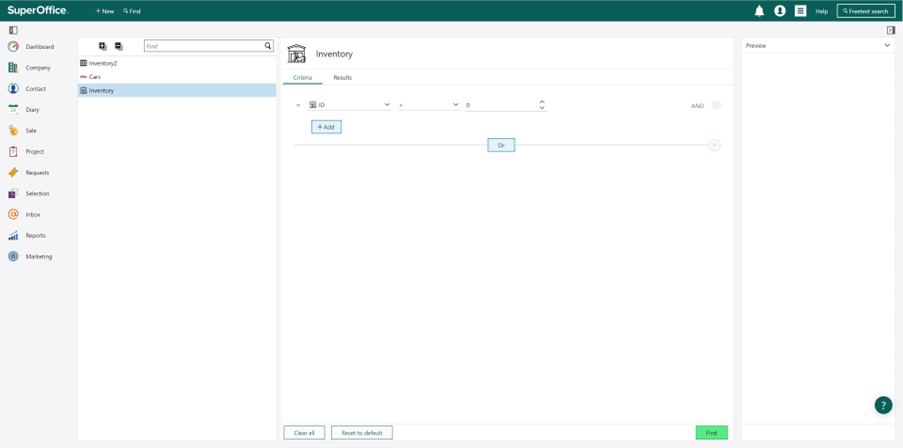
Task: Open the Contact navigator icon
Action: click(x=13, y=89)
